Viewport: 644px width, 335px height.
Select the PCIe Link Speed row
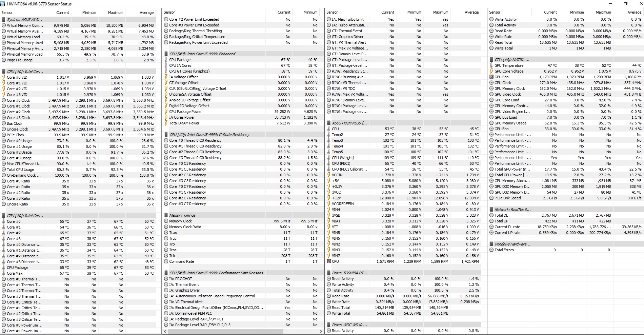click(566, 198)
